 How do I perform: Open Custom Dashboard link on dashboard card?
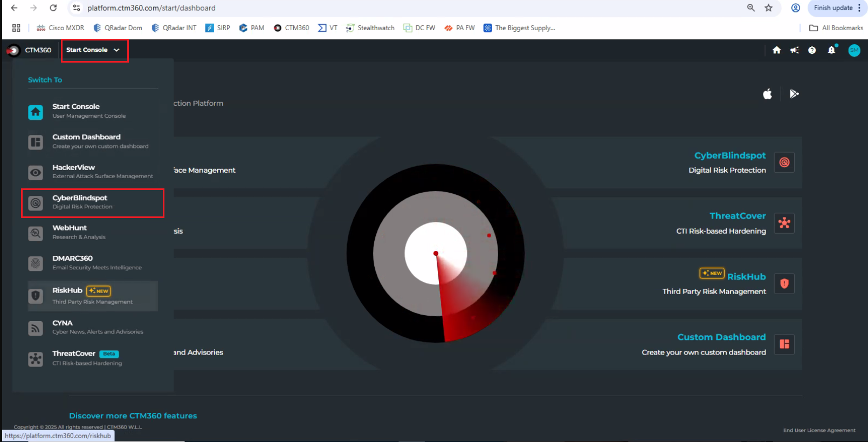click(x=721, y=337)
